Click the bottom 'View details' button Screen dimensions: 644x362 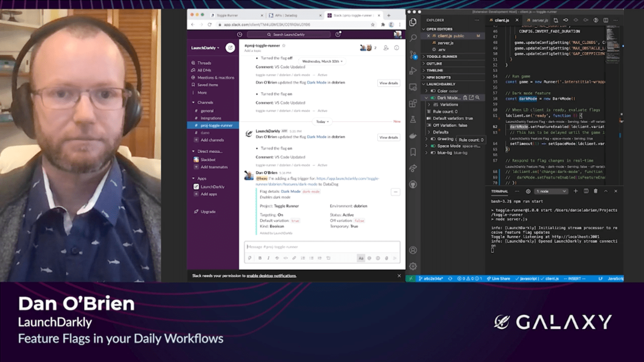(x=389, y=138)
